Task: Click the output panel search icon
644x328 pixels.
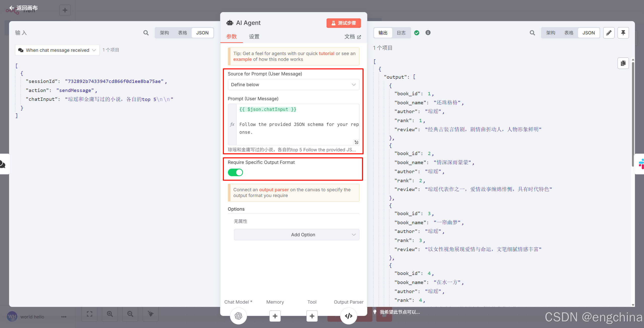Action: 532,33
